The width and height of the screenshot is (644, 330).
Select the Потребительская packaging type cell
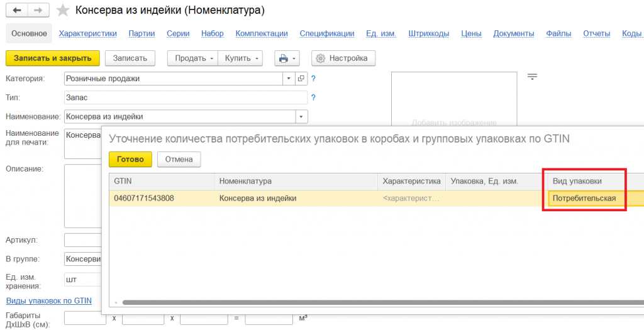596,198
